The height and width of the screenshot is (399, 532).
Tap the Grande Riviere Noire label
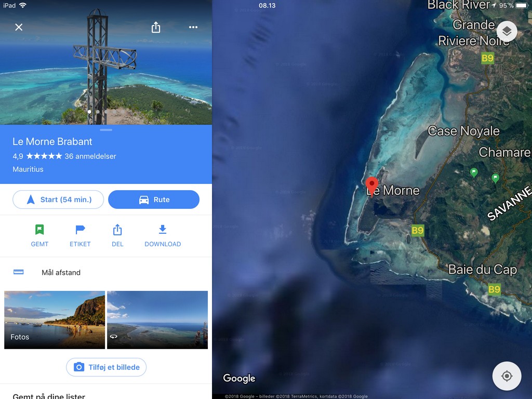point(474,33)
